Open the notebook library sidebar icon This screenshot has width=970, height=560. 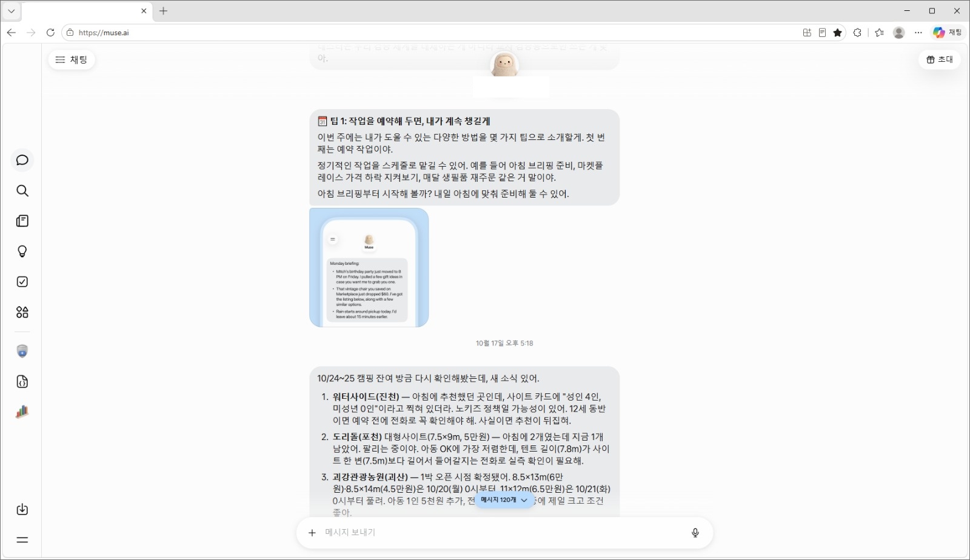(x=22, y=221)
